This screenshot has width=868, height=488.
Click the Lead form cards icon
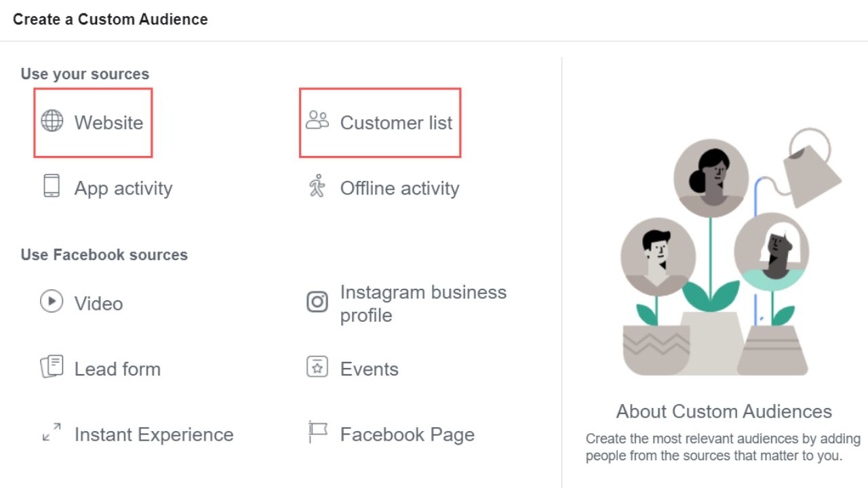pyautogui.click(x=52, y=367)
